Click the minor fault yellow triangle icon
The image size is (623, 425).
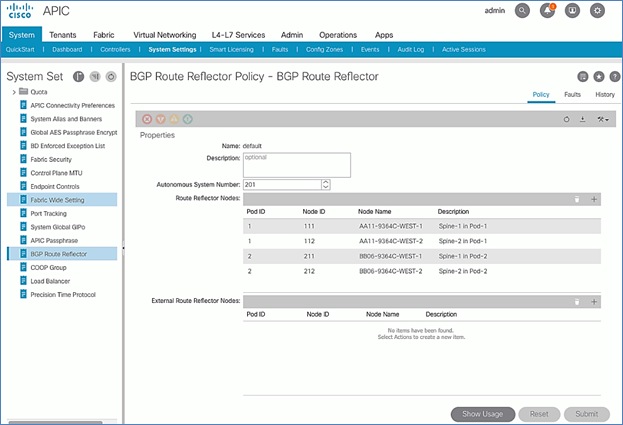(174, 119)
